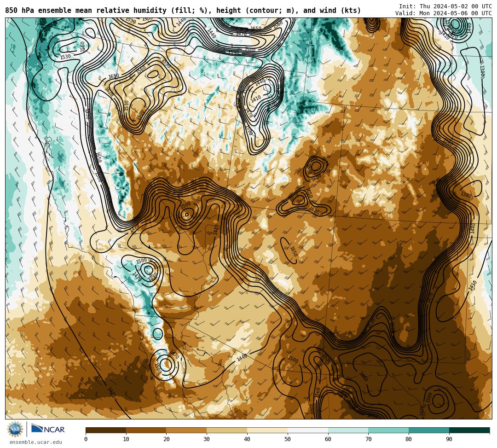Click the NCAR logo

tap(48, 429)
